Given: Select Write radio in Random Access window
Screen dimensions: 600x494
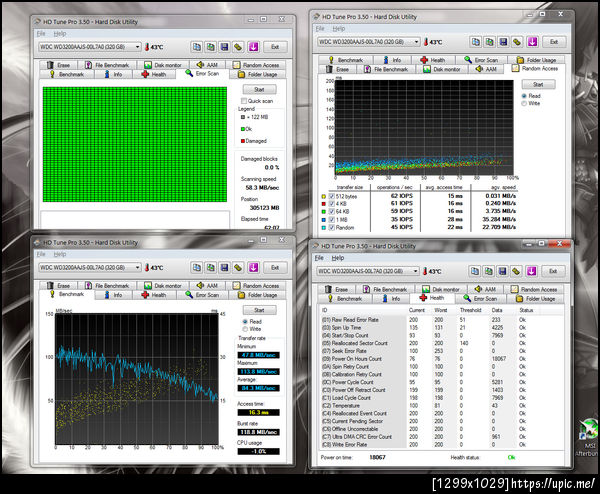Looking at the screenshot, I should (524, 103).
